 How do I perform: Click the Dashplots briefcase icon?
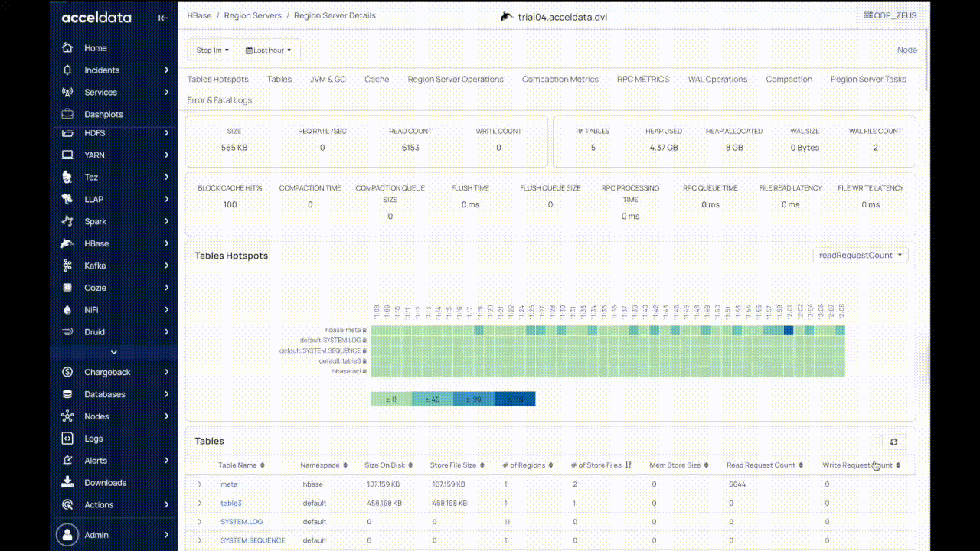pos(68,114)
